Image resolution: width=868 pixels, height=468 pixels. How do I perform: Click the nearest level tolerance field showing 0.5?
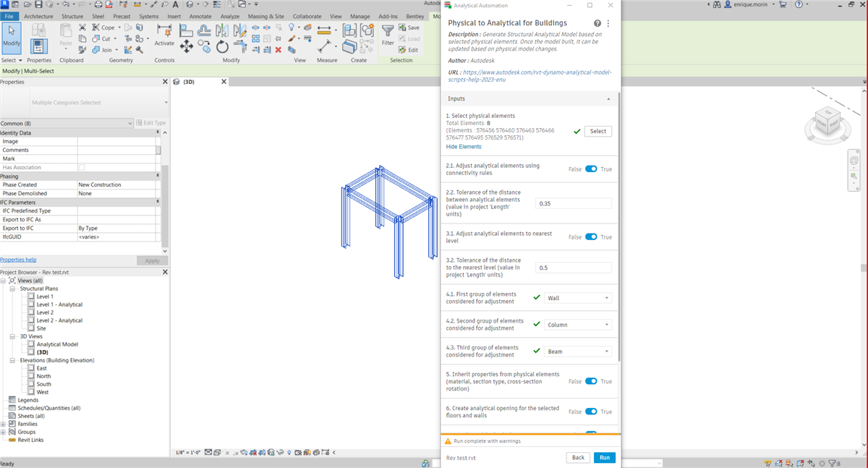(x=574, y=268)
